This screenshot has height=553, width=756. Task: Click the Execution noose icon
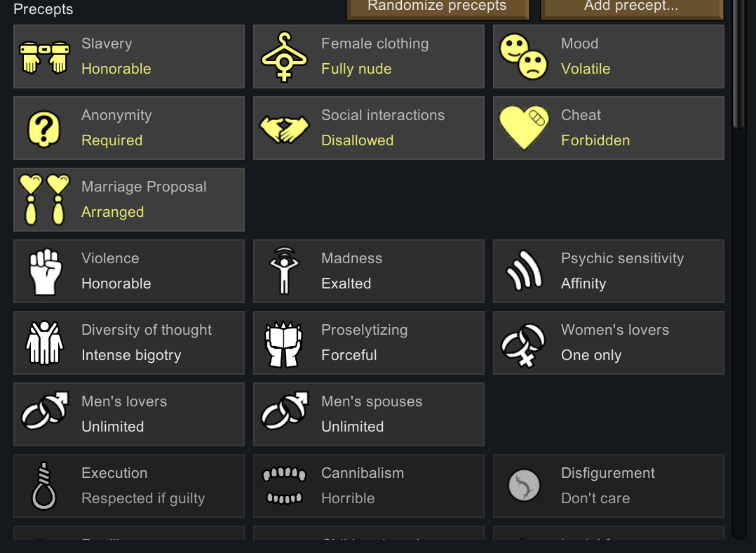(43, 485)
